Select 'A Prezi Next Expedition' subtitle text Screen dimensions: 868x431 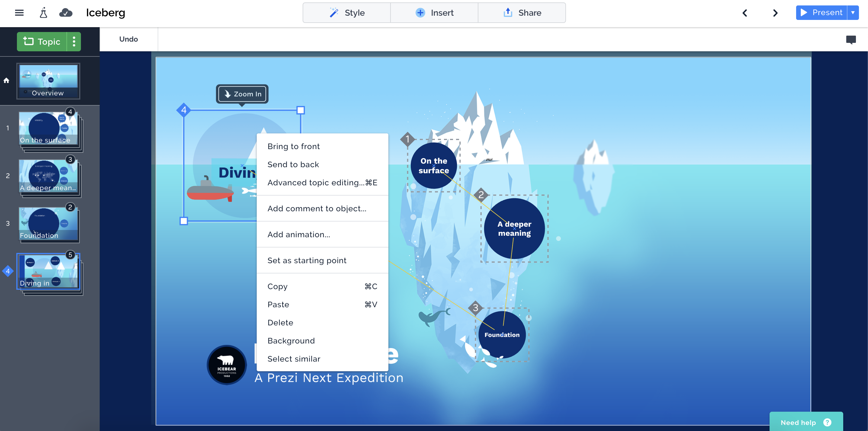329,378
